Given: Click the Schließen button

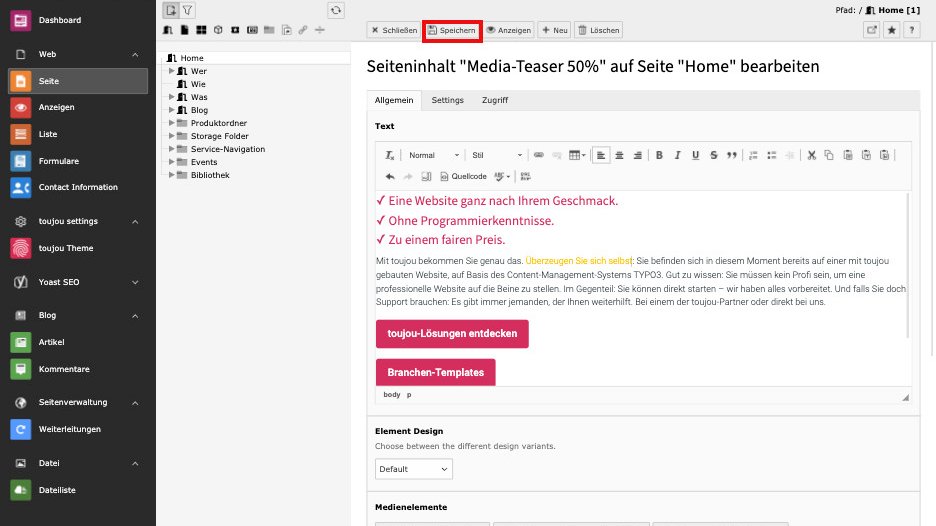Looking at the screenshot, I should coord(394,30).
